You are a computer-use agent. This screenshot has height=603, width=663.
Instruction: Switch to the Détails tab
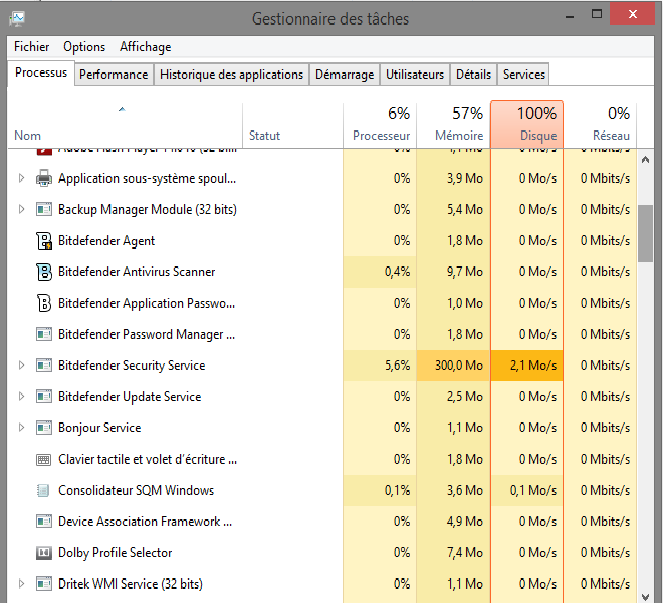click(x=474, y=74)
